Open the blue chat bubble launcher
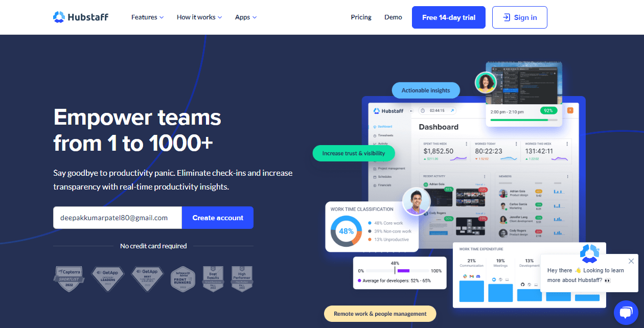The width and height of the screenshot is (644, 328). point(626,312)
